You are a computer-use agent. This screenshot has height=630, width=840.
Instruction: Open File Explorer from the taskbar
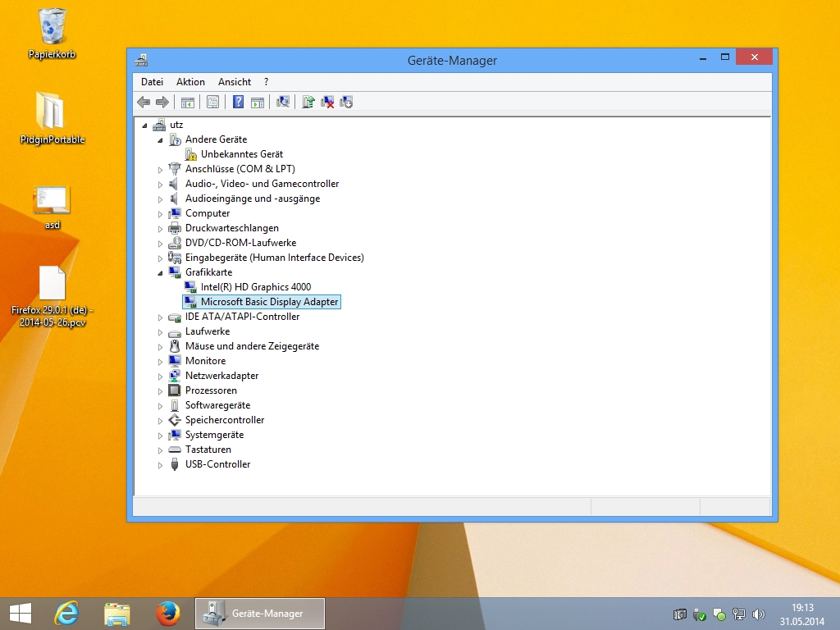(x=116, y=614)
